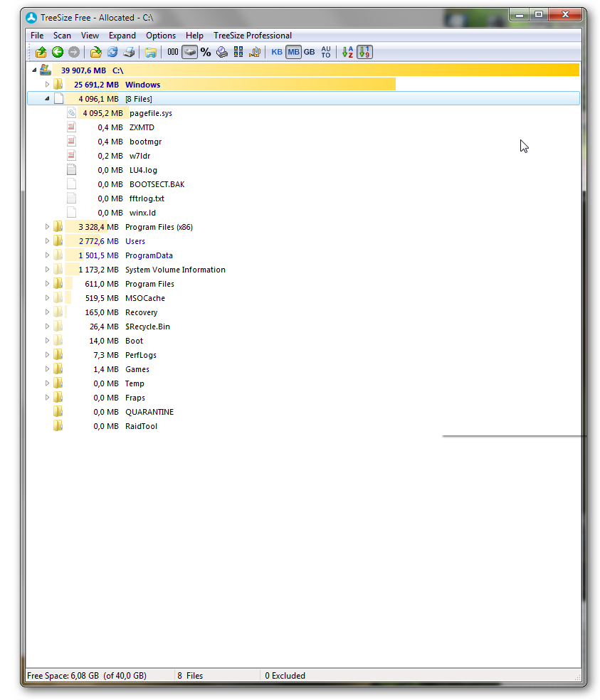This screenshot has width=600, height=700.
Task: Open the Scan menu
Action: click(62, 36)
